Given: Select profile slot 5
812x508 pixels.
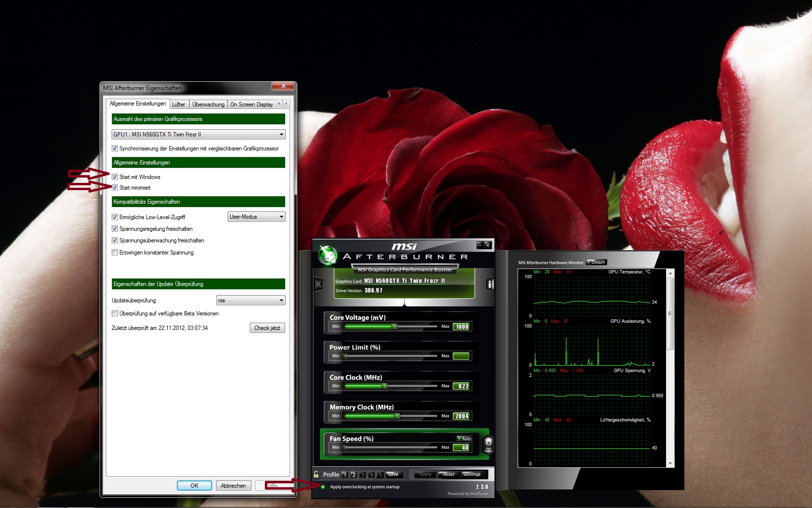Looking at the screenshot, I should click(380, 475).
